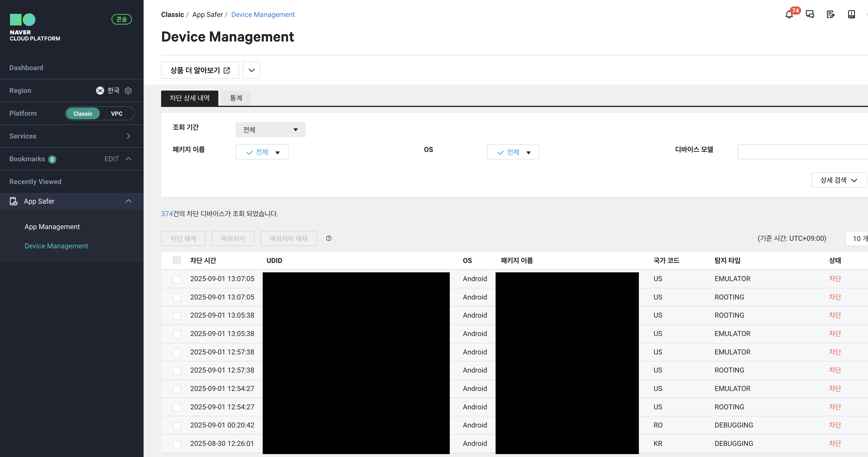Click the App Safer sidebar icon
Screen dimensions: 868x457
click(x=13, y=201)
